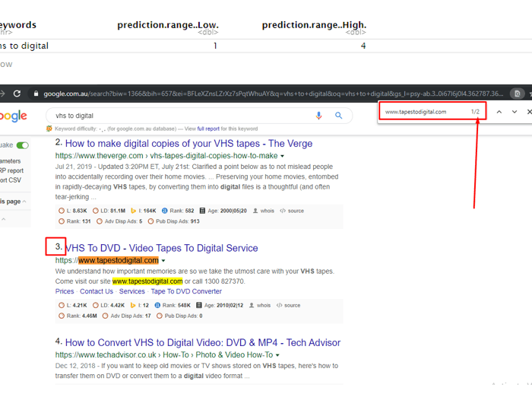
Task: Open Tech Advisor Convert VHS result
Action: tap(203, 342)
